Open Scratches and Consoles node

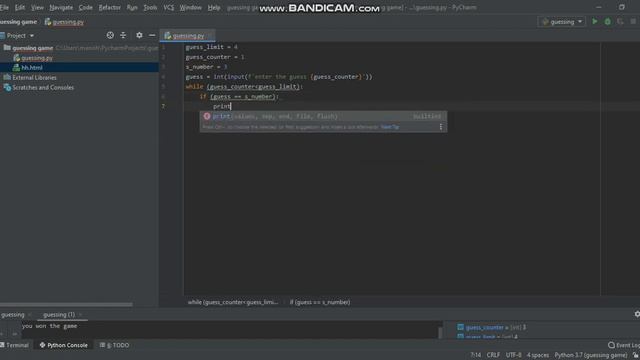coord(43,87)
